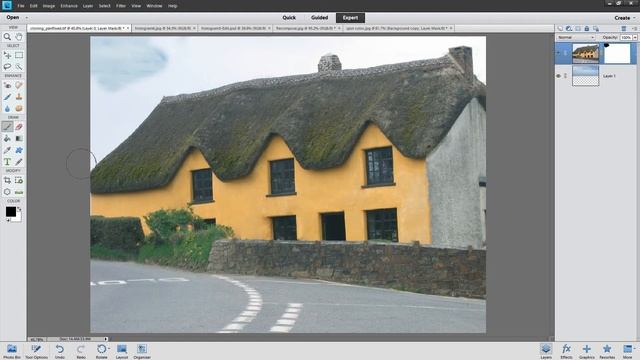Click the Redo button
This screenshot has width=640, height=360.
[x=81, y=351]
